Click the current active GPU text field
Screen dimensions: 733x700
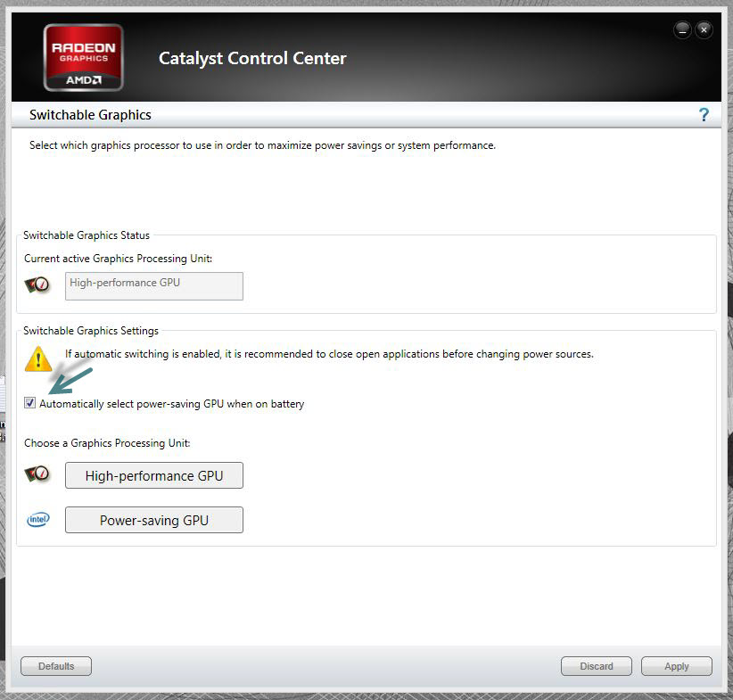tap(153, 285)
